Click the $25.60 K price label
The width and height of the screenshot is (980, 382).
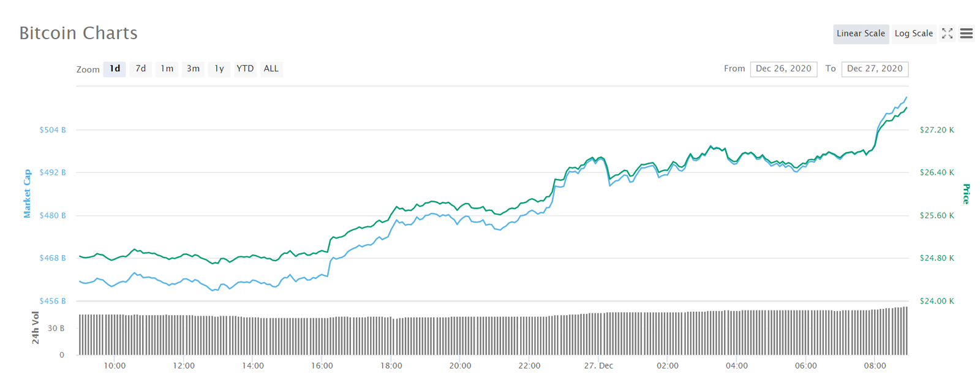pos(937,215)
